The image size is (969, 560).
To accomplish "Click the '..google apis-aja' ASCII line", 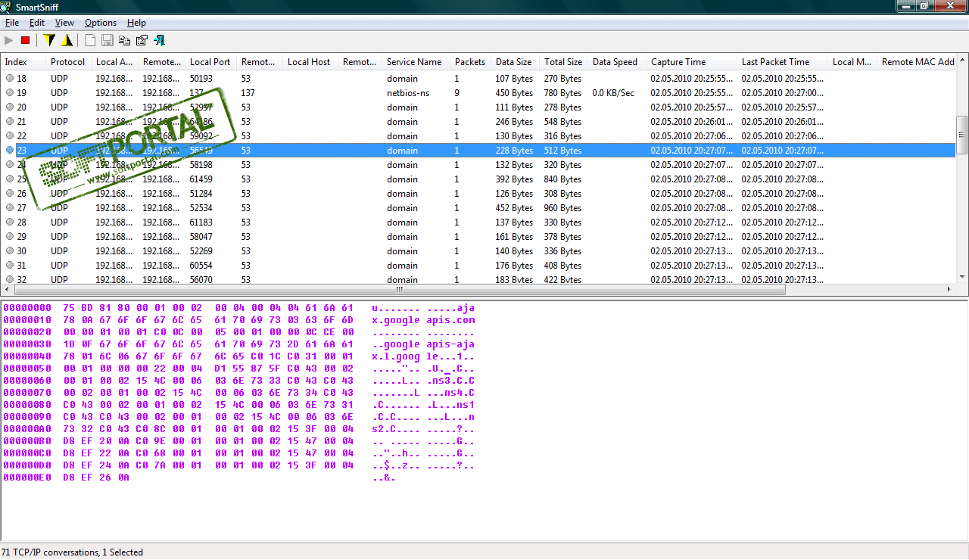I will click(x=423, y=343).
